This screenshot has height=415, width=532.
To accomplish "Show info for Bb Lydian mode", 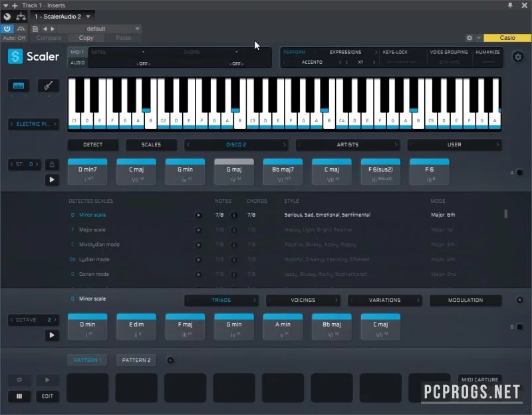I will tap(234, 260).
